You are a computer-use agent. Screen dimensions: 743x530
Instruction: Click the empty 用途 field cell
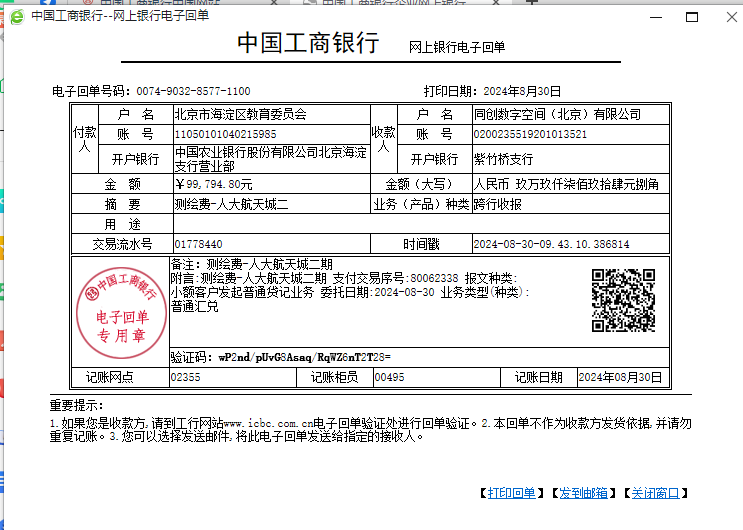point(421,224)
